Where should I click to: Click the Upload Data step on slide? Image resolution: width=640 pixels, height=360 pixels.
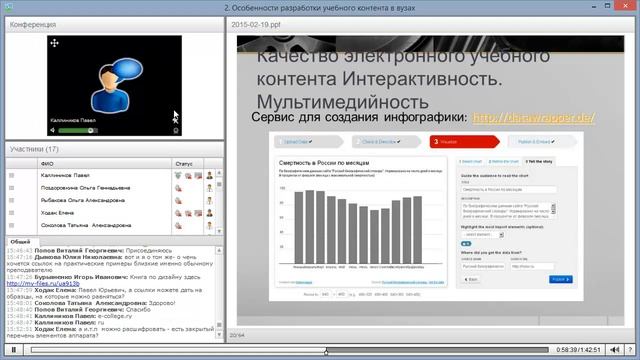click(x=308, y=142)
